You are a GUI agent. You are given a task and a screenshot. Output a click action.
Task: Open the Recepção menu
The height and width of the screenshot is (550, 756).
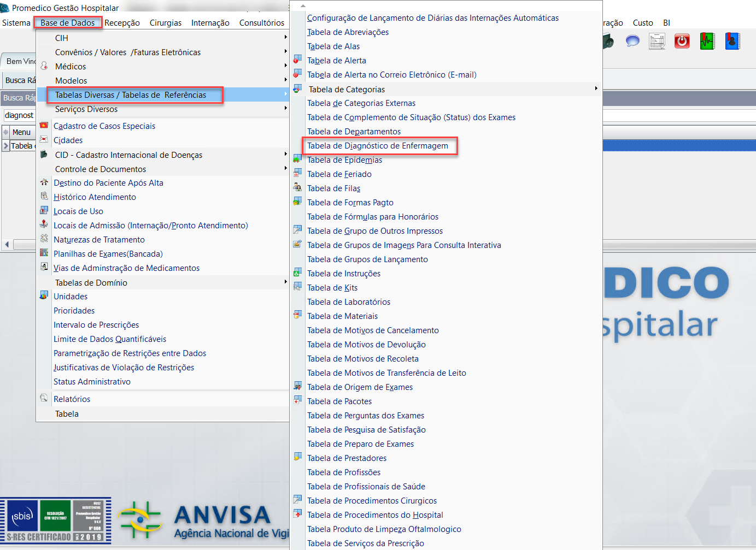point(122,23)
